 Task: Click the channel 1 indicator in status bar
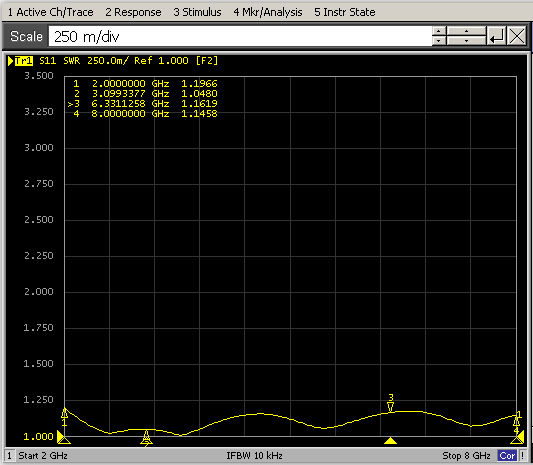tap(10, 455)
